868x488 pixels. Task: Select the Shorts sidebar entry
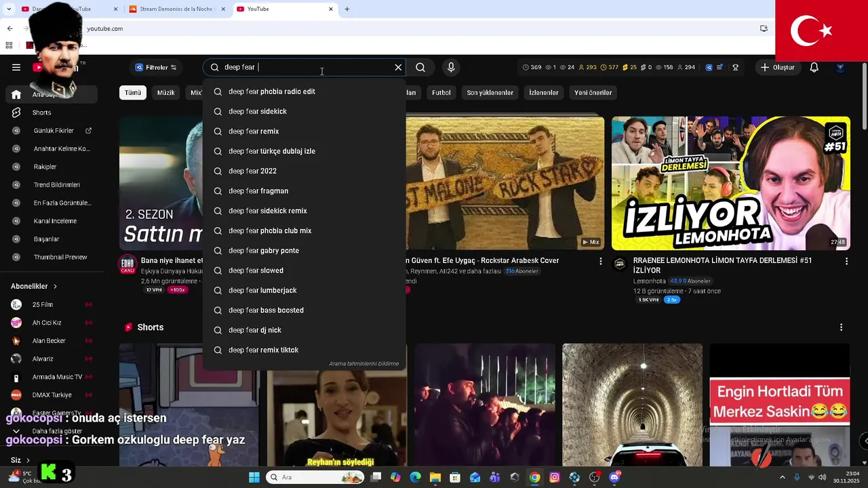coord(42,113)
